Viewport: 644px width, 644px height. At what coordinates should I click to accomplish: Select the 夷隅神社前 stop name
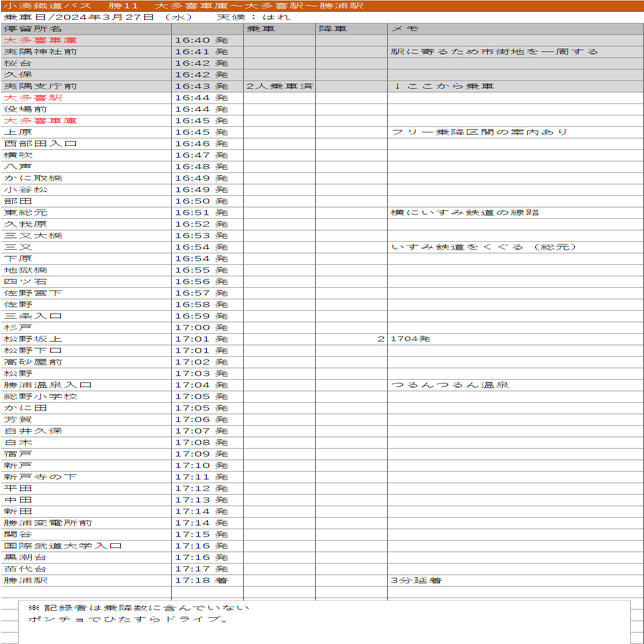click(x=40, y=52)
